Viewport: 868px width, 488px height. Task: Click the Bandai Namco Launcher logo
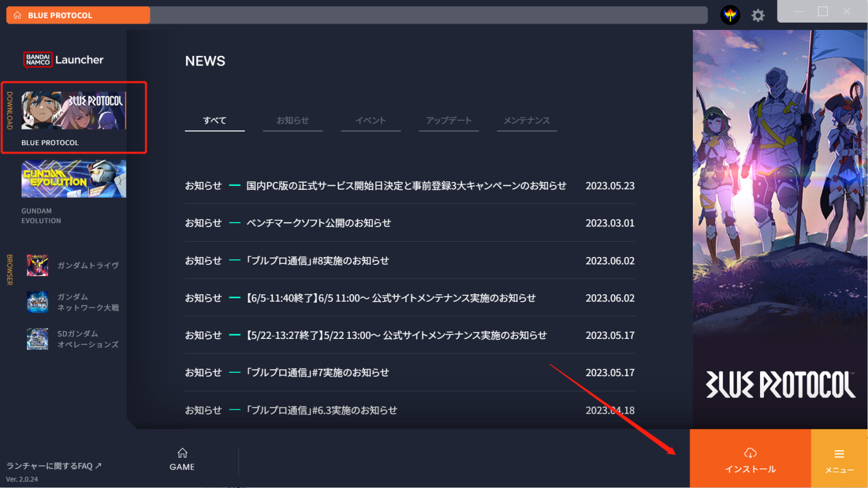63,60
